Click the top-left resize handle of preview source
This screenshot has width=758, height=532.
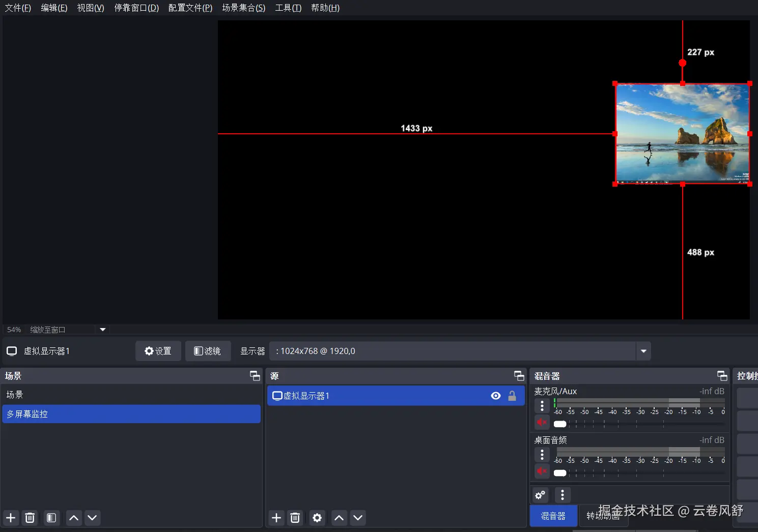(615, 83)
